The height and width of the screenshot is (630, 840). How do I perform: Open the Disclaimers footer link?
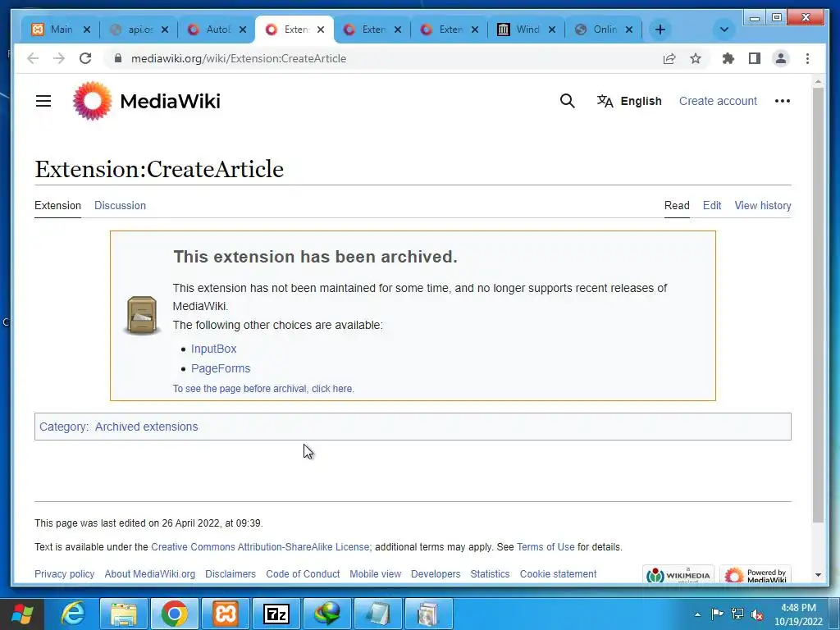tap(231, 573)
